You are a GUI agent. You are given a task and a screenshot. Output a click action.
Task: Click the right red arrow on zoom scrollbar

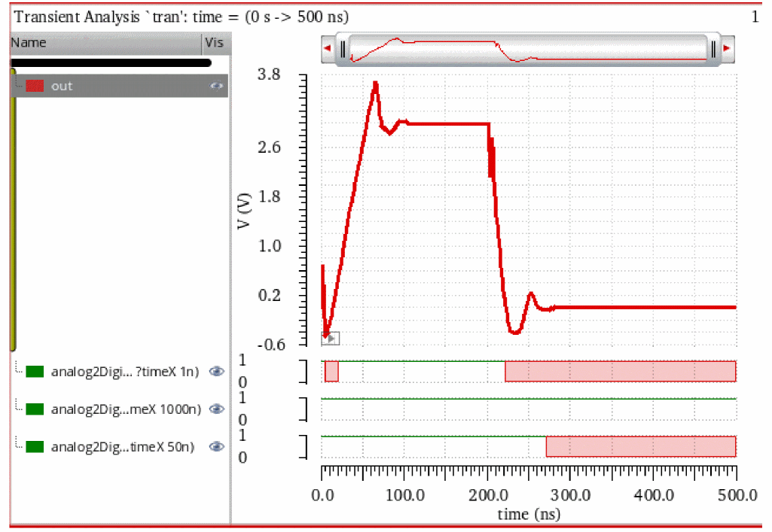point(727,48)
